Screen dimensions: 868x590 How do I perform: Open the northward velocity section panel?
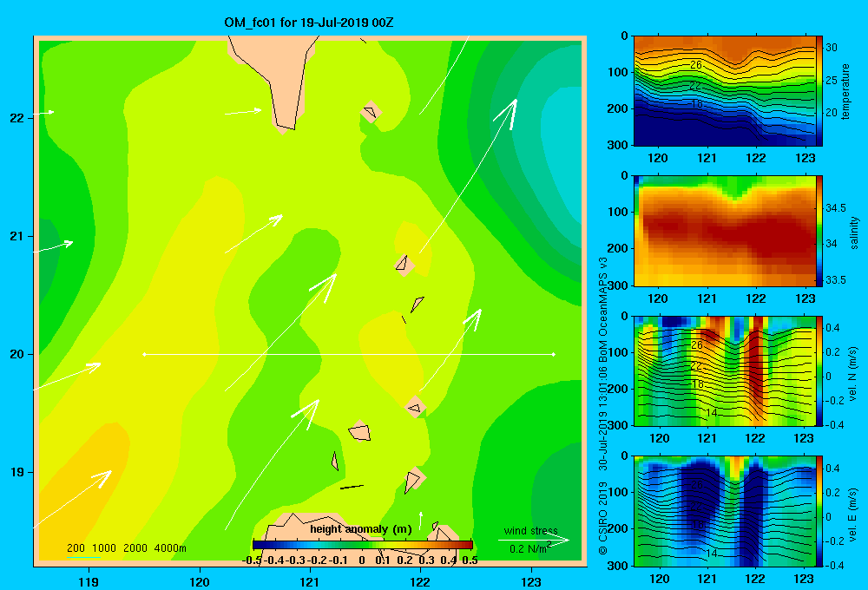click(x=725, y=371)
